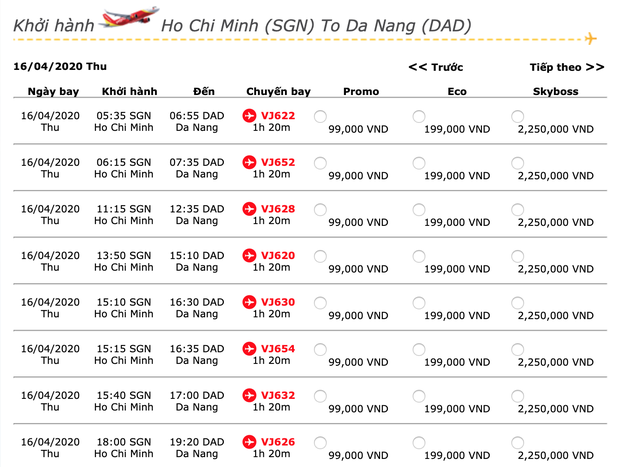This screenshot has width=620, height=467.
Task: Click the yellow airplane icon at divider end
Action: (589, 39)
